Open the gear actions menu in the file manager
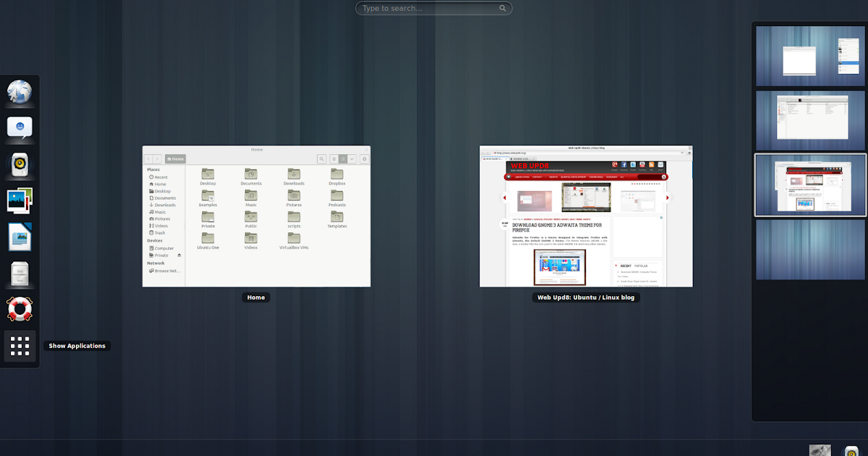Image resolution: width=868 pixels, height=456 pixels. pos(365,159)
